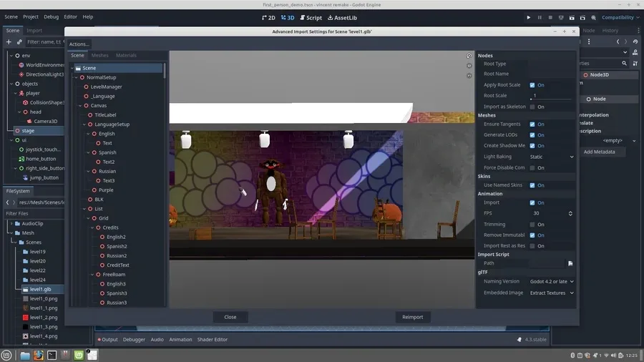Select the Camera3D node
Screen dimensions: 644x362
[45, 121]
